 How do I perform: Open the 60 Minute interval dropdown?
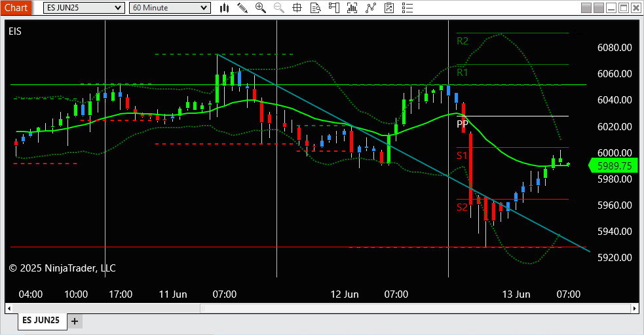170,8
